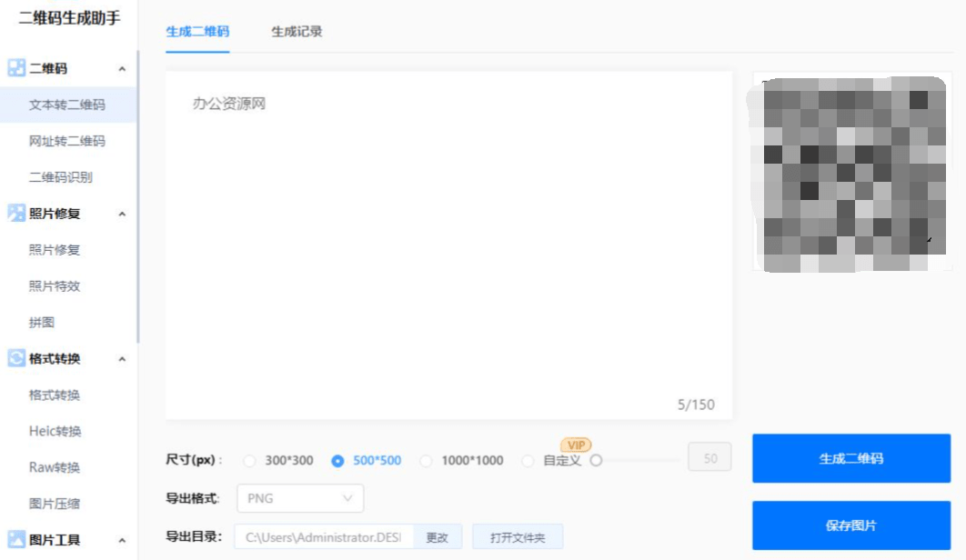Click the 导出目录 label
The height and width of the screenshot is (560, 966).
(x=194, y=536)
